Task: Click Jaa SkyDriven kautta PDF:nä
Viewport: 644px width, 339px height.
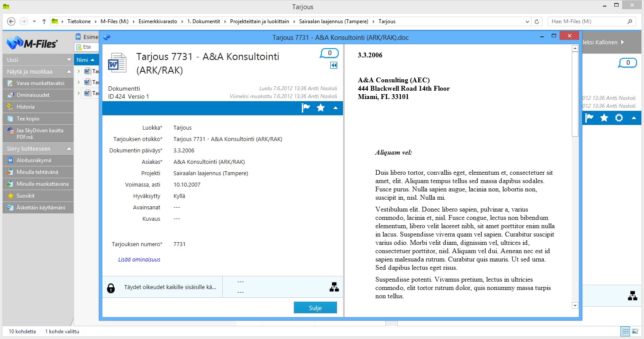Action: click(x=38, y=134)
